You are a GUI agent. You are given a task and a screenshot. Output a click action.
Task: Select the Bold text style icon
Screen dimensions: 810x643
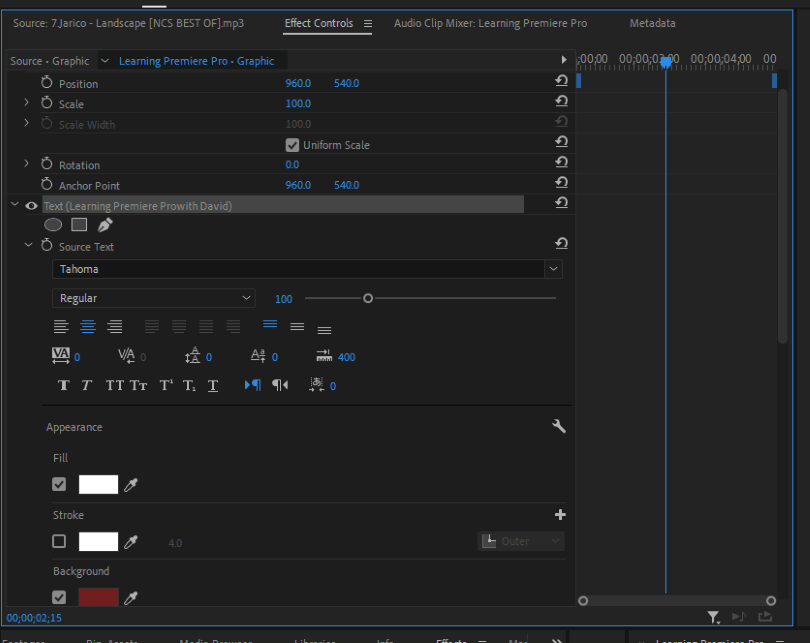[63, 385]
